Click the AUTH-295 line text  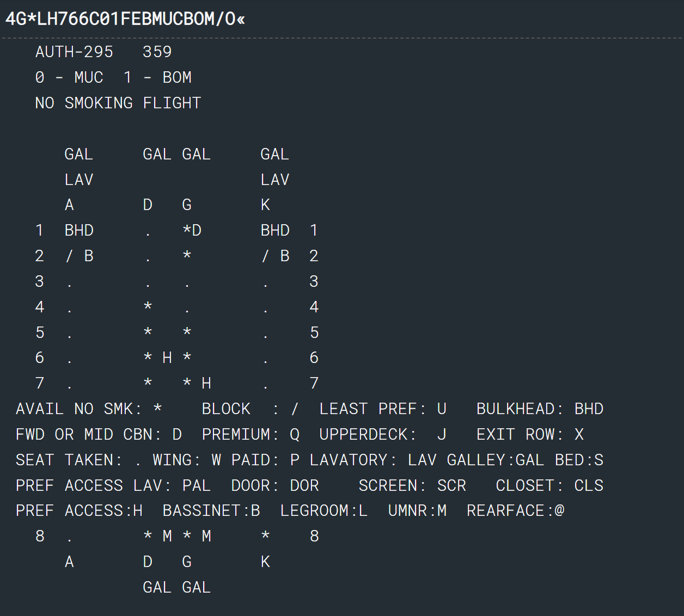pyautogui.click(x=74, y=52)
